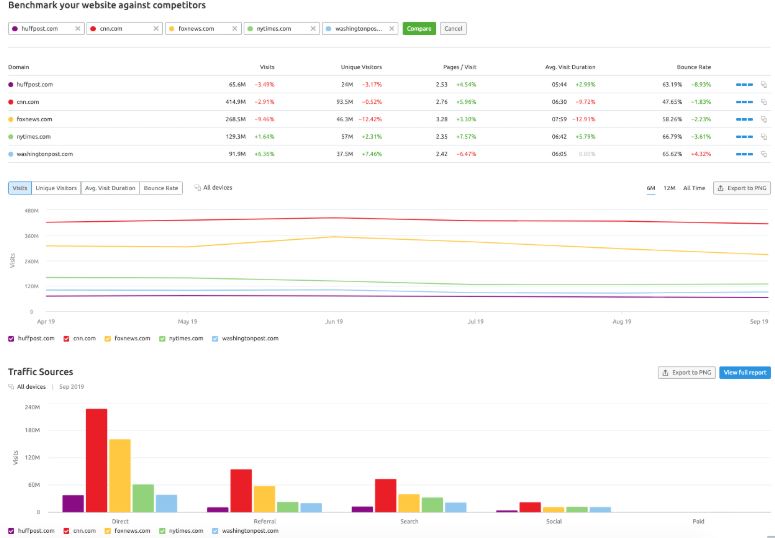Click the View full report button
This screenshot has height=538, width=775.
click(x=745, y=372)
